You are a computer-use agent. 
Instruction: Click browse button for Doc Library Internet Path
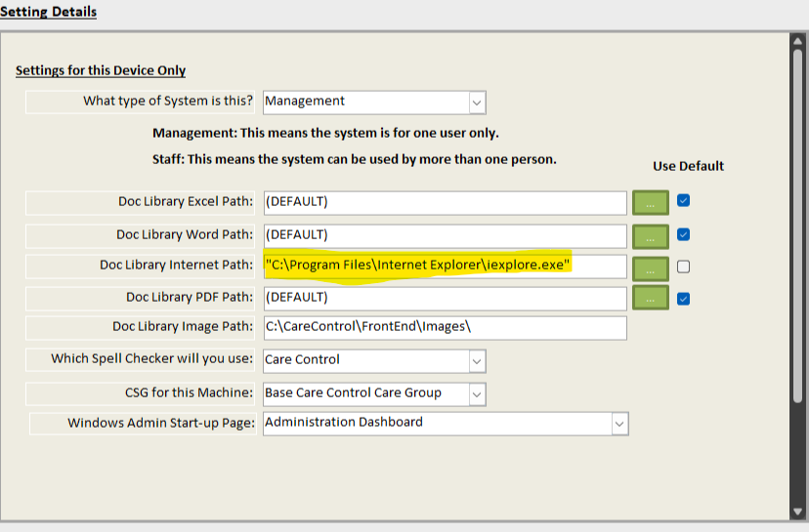(x=651, y=267)
